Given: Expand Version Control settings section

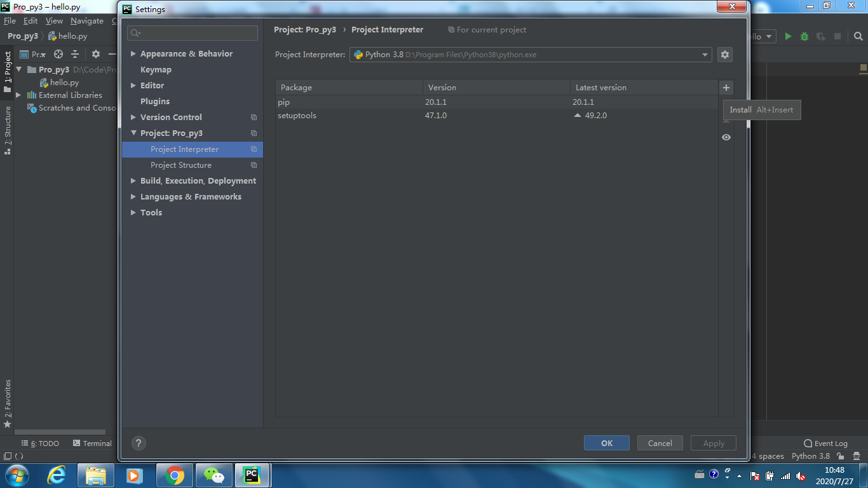Looking at the screenshot, I should [133, 118].
